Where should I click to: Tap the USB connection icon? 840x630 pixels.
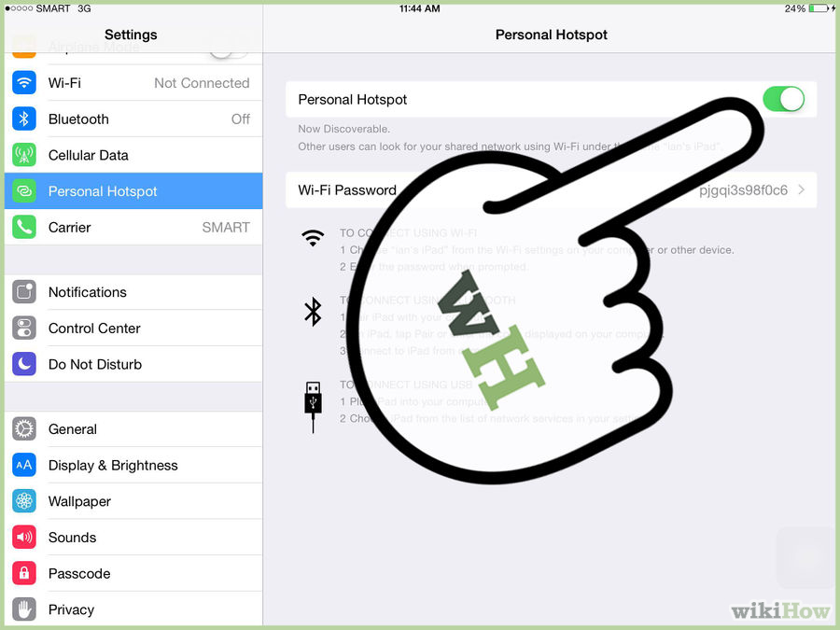(x=313, y=407)
